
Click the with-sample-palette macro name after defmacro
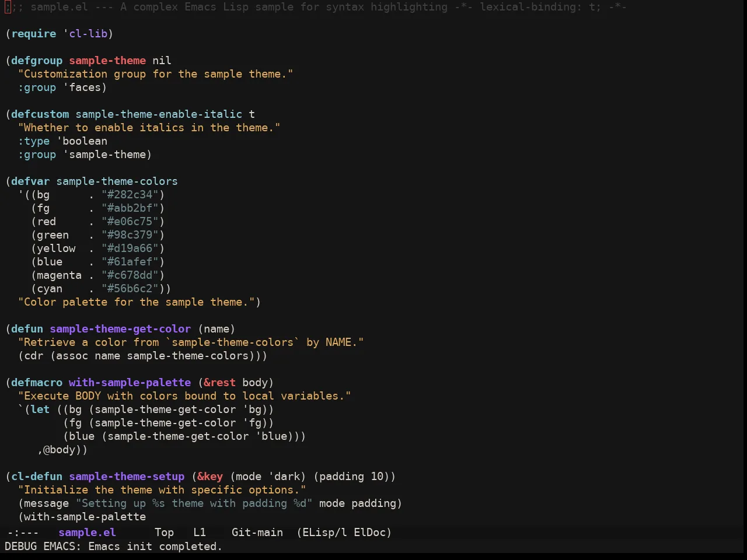(x=130, y=383)
